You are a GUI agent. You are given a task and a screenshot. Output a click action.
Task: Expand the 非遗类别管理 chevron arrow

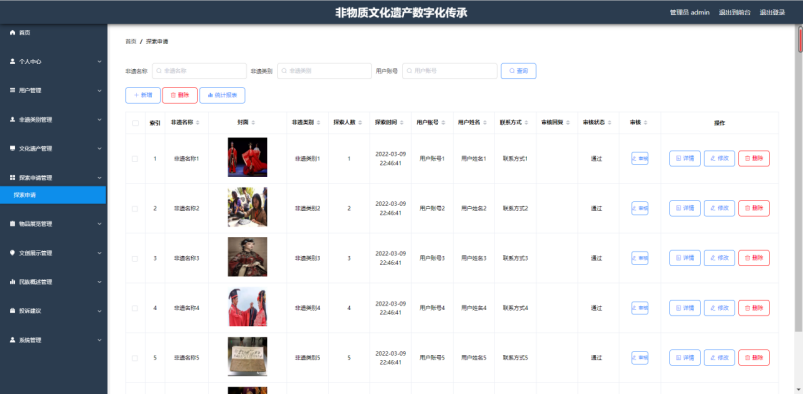click(x=99, y=119)
